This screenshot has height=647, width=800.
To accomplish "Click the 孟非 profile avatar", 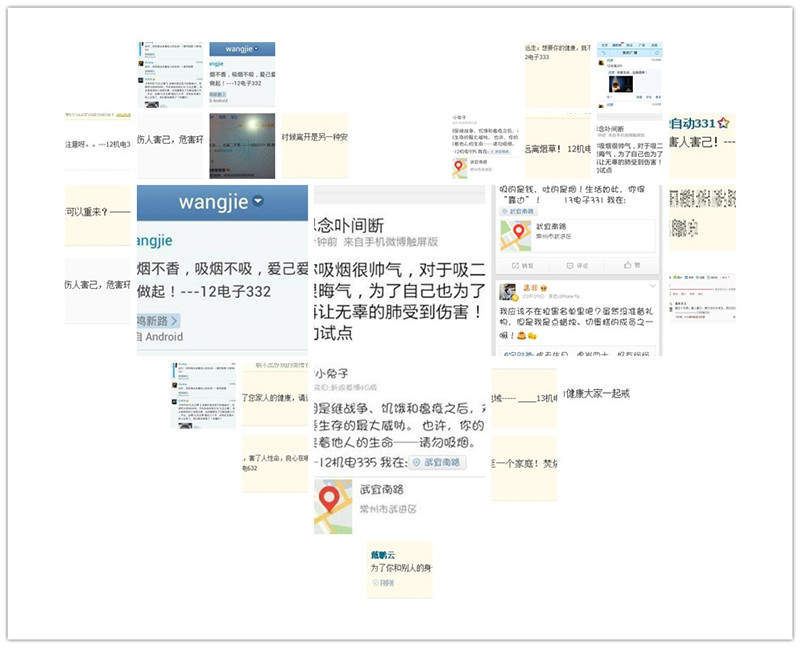I will click(x=507, y=292).
